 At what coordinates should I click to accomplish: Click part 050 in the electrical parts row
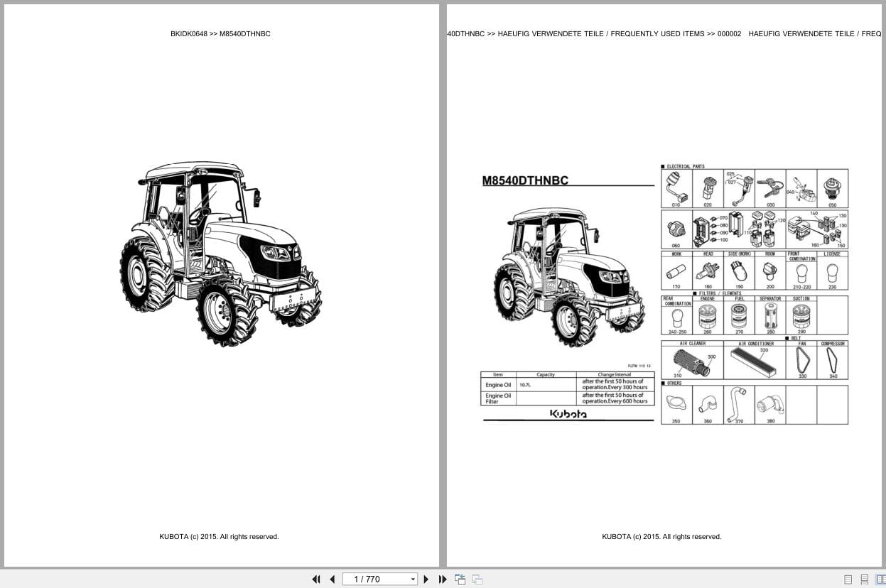(833, 188)
